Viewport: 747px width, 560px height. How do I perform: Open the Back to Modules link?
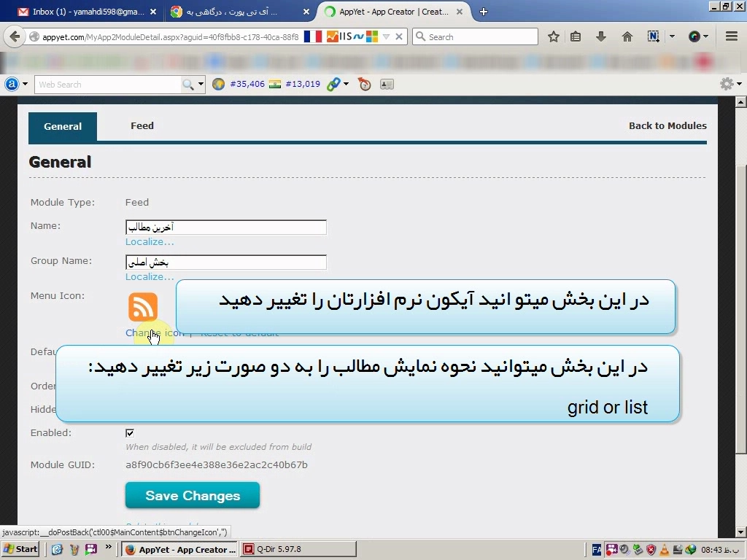click(667, 125)
